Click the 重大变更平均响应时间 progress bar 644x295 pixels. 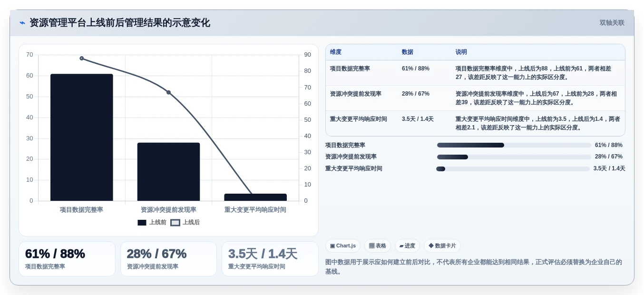pos(513,169)
